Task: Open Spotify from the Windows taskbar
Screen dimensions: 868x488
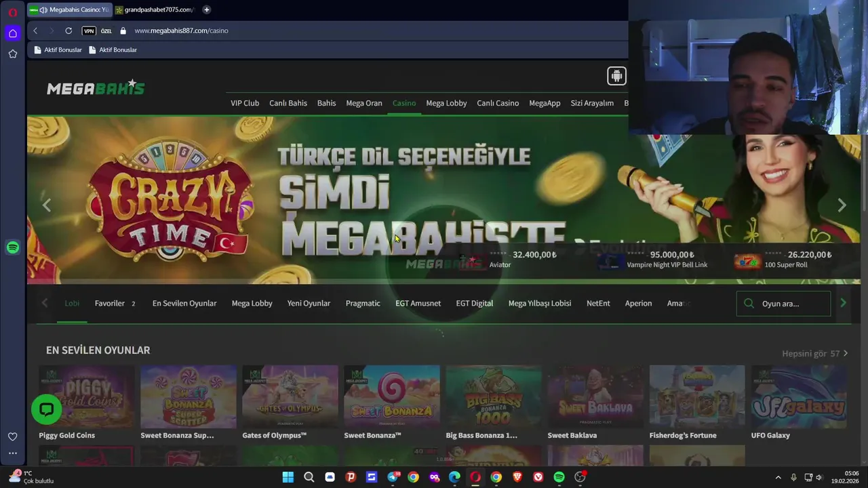Action: [x=559, y=477]
